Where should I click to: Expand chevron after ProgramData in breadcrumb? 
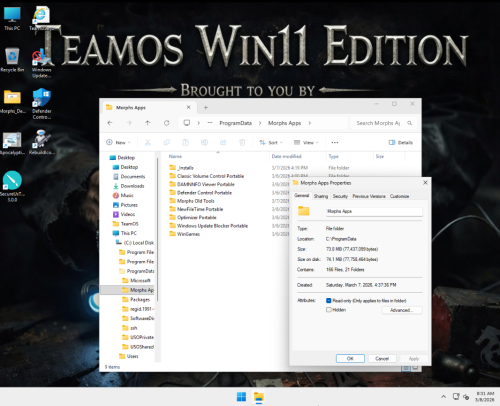click(260, 123)
